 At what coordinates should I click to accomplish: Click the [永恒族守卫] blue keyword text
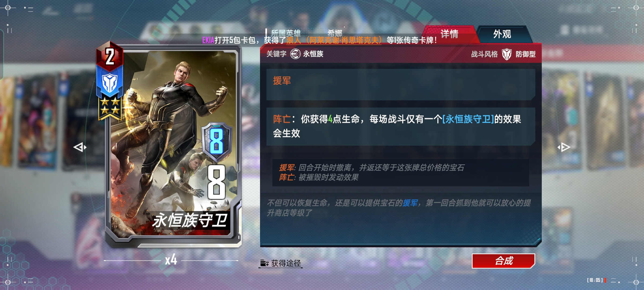[x=468, y=119]
